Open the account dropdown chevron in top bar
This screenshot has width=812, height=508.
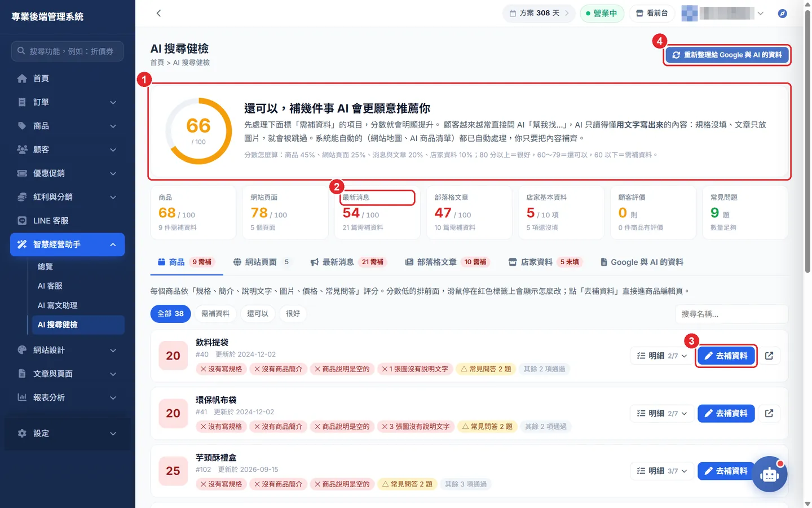point(761,13)
